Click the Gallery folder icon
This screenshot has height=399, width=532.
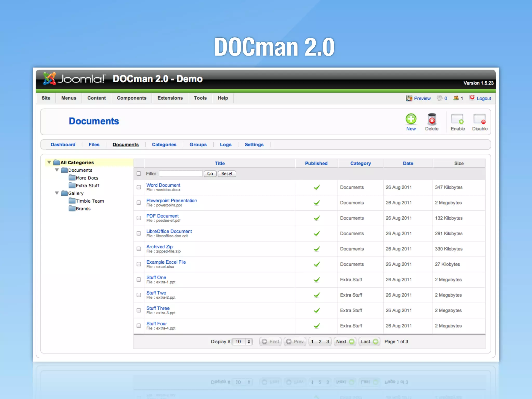click(64, 193)
